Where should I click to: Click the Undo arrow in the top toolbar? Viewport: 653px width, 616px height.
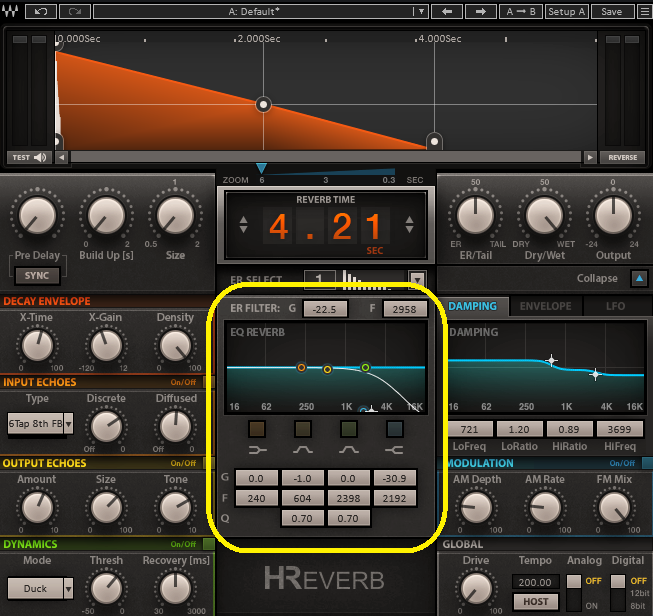pyautogui.click(x=40, y=11)
